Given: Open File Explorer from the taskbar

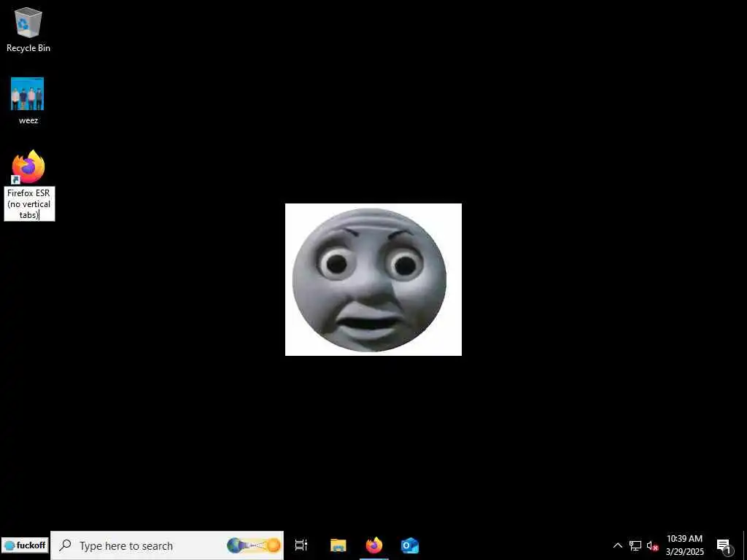Looking at the screenshot, I should [338, 545].
